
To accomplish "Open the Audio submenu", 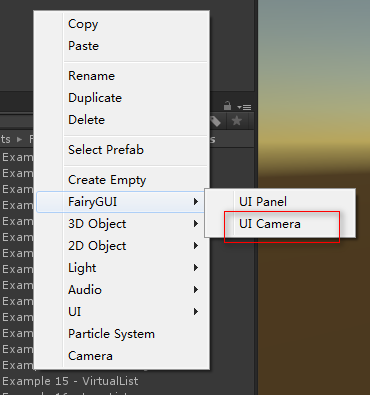I will 122,290.
